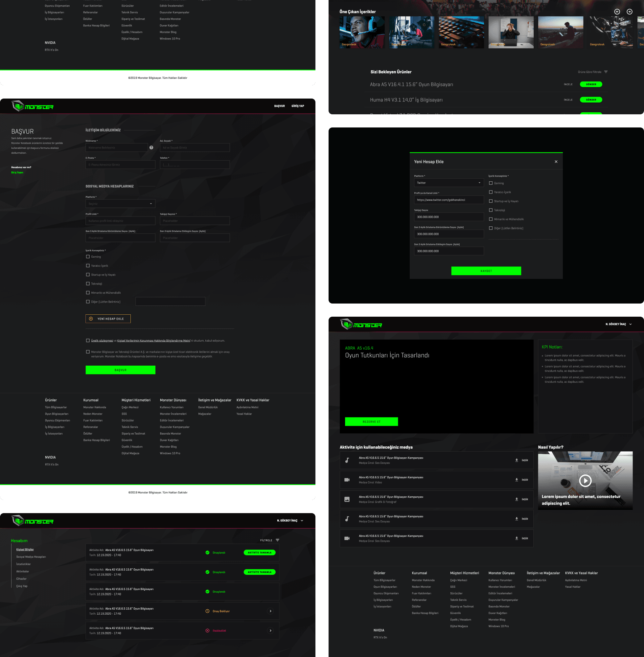Viewport: 644px width, 657px height.
Task: Click the previous arrow in Öne Çıkan İçerikler
Action: 617,11
